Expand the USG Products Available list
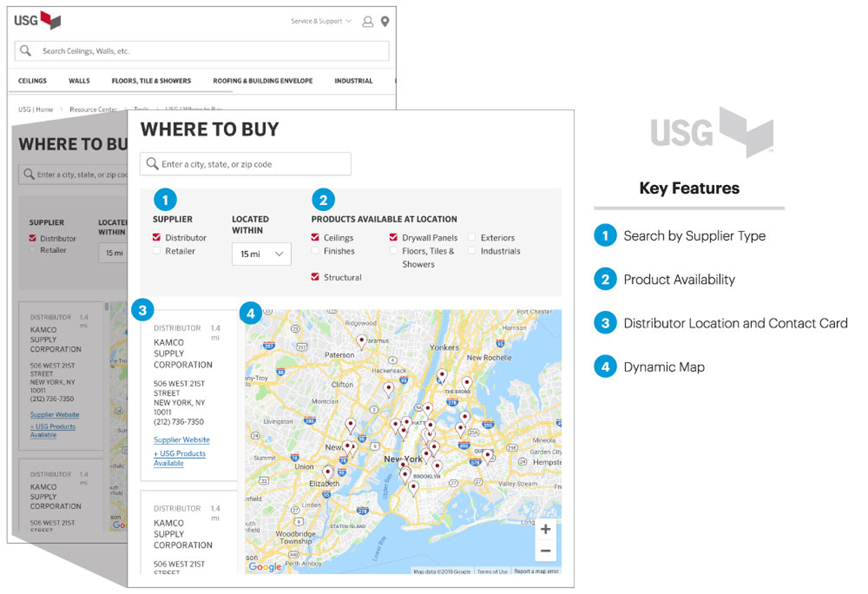The image size is (868, 594). click(180, 458)
